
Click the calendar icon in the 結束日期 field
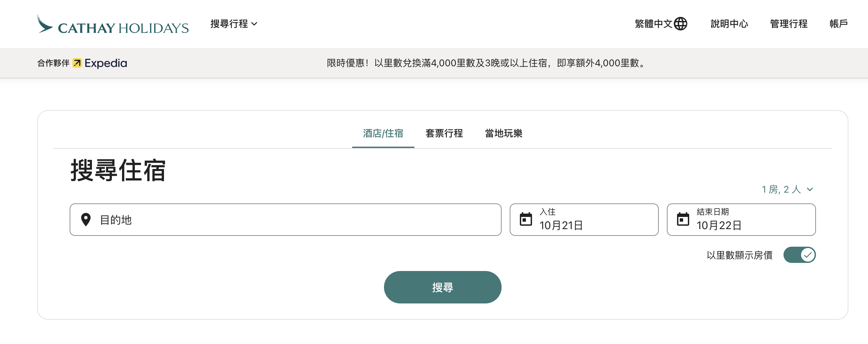coord(683,219)
